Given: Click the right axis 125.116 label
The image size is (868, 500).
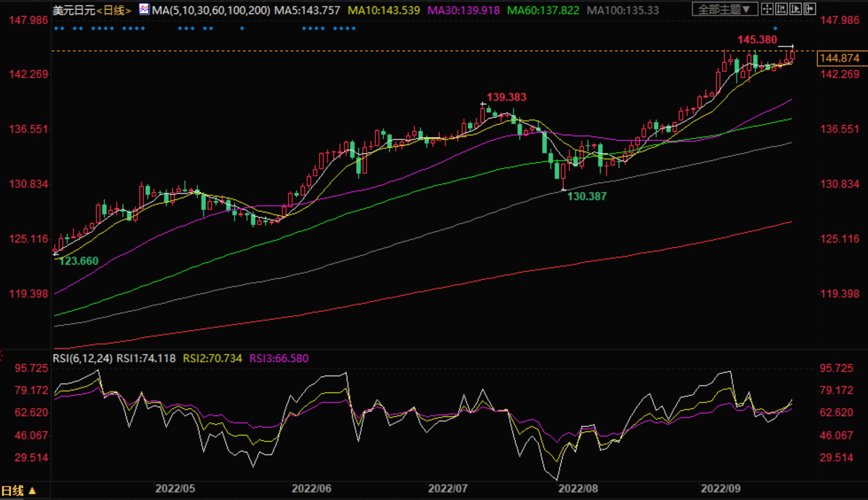Looking at the screenshot, I should point(840,238).
